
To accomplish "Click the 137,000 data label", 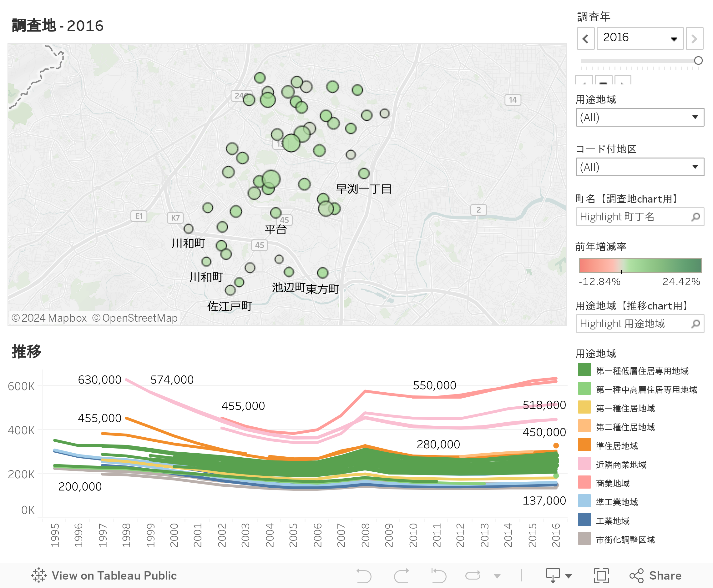I will (x=544, y=500).
